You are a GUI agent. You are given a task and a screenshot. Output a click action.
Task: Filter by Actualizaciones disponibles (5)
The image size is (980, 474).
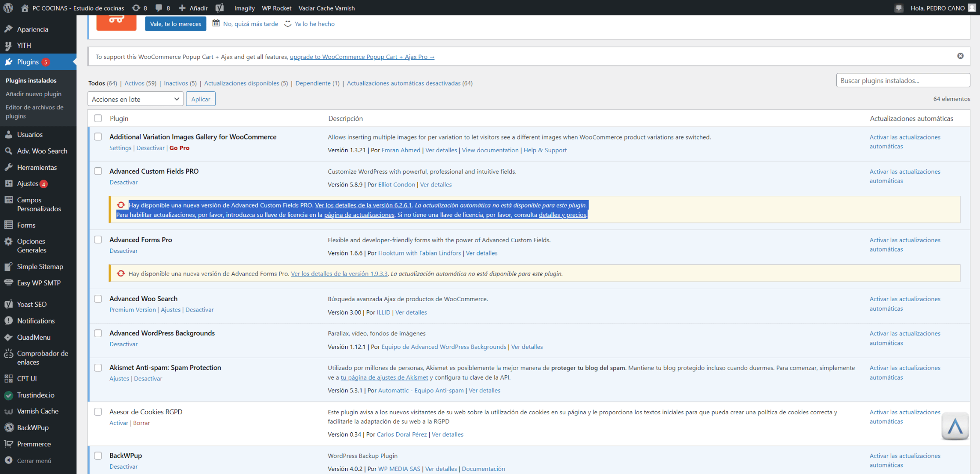(246, 83)
